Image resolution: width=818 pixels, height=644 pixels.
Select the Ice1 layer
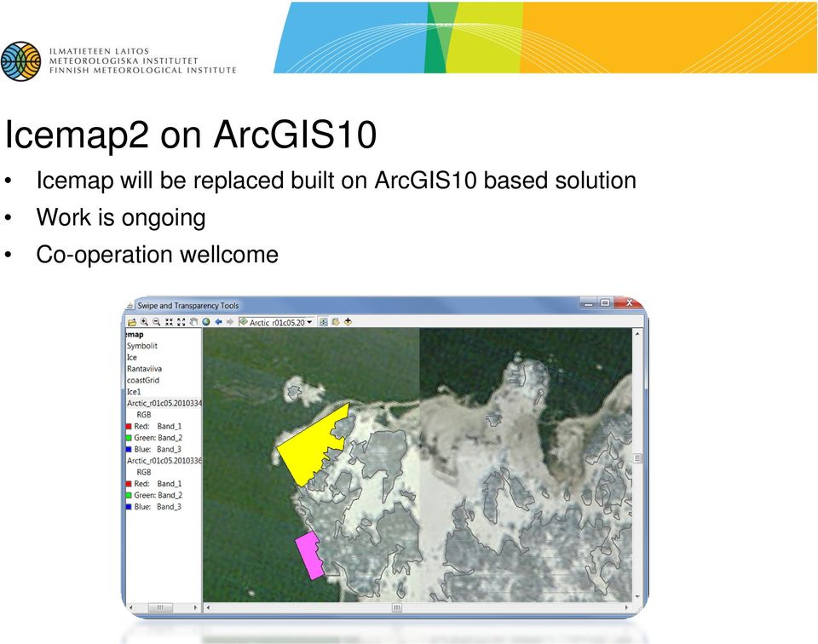(x=134, y=392)
